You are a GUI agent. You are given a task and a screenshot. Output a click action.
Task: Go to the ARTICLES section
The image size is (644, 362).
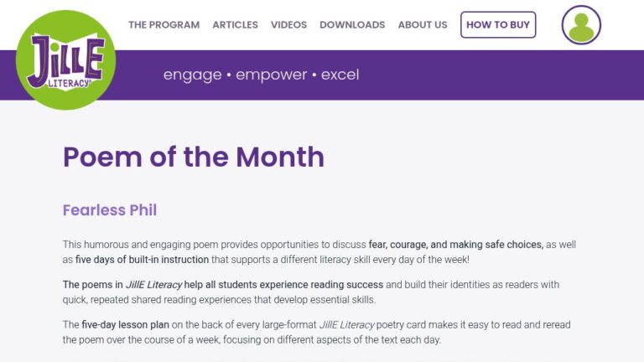(236, 24)
